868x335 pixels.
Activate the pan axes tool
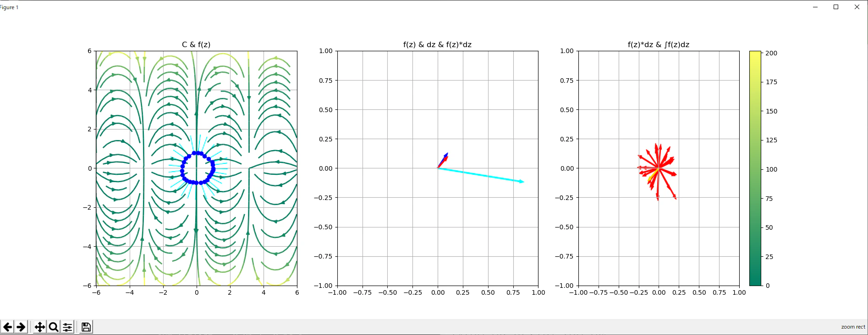[x=40, y=327]
